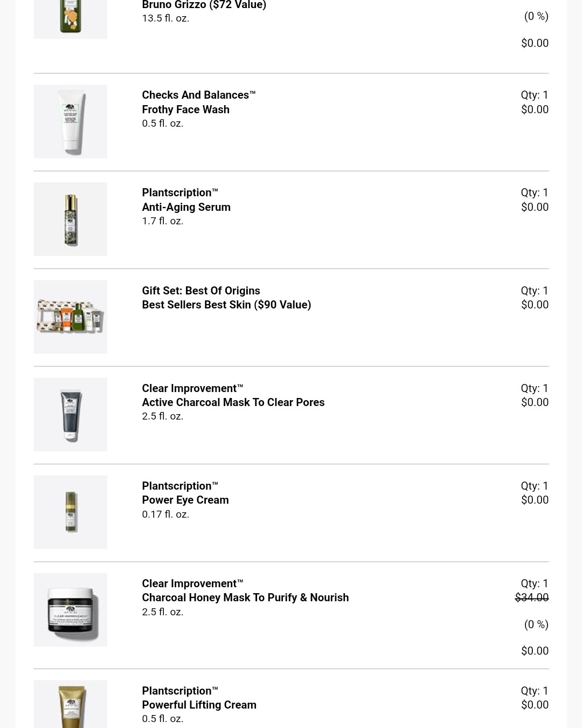Open the Best Of Origins gift set image
The height and width of the screenshot is (728, 582).
coord(70,317)
